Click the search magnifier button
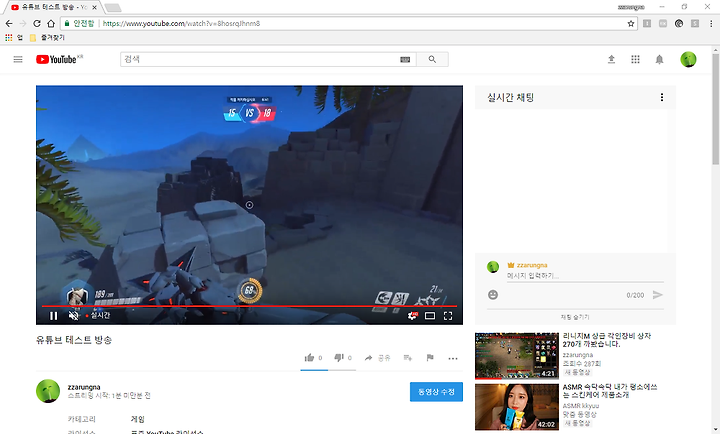 432,59
